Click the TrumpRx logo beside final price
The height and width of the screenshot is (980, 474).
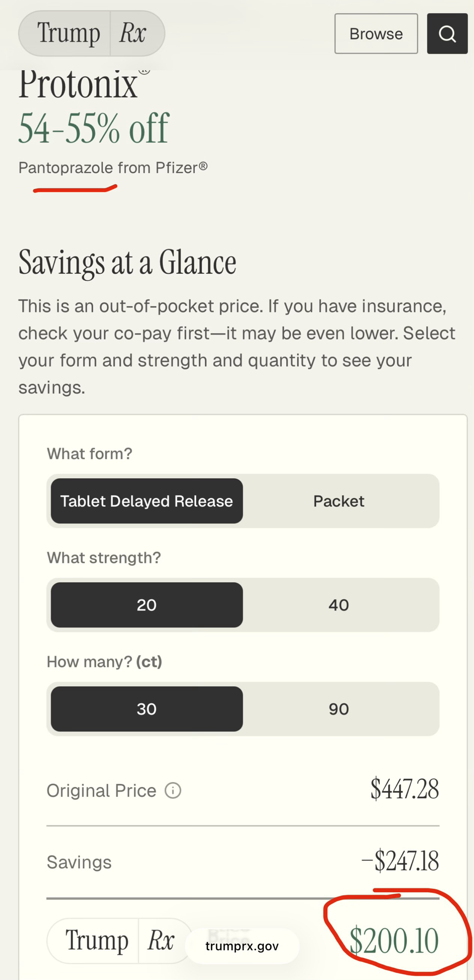point(120,941)
